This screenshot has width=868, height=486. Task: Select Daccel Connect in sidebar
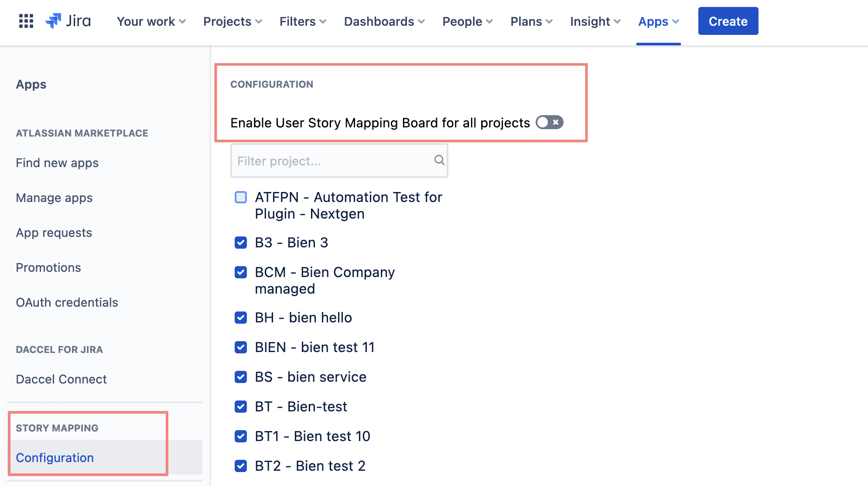pyautogui.click(x=61, y=379)
